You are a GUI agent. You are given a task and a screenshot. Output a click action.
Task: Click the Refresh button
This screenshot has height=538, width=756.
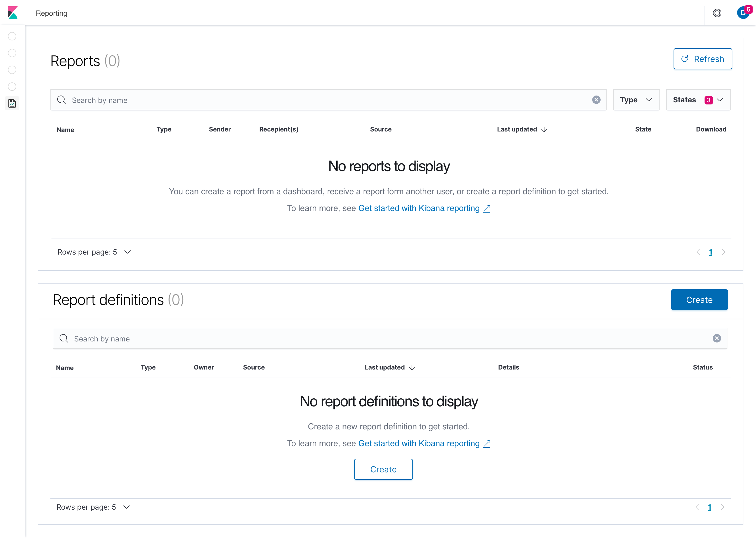pos(702,59)
